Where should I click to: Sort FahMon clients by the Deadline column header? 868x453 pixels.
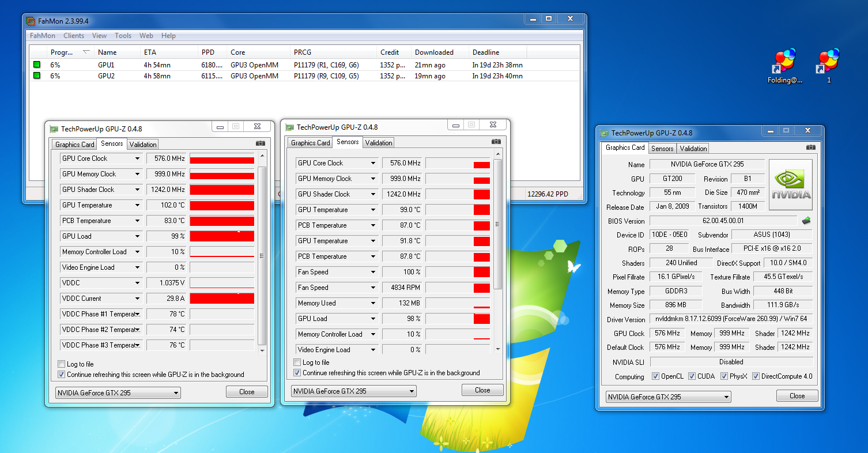[x=497, y=52]
